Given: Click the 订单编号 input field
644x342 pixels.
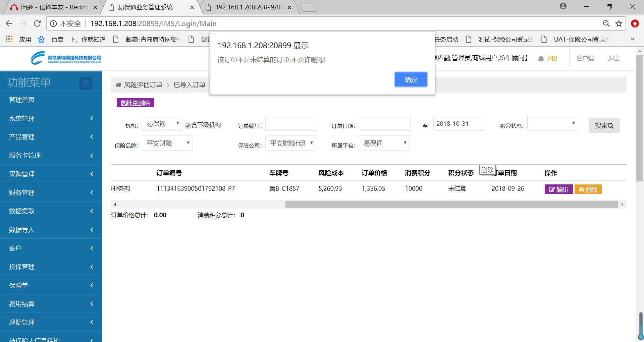Looking at the screenshot, I should [x=291, y=123].
